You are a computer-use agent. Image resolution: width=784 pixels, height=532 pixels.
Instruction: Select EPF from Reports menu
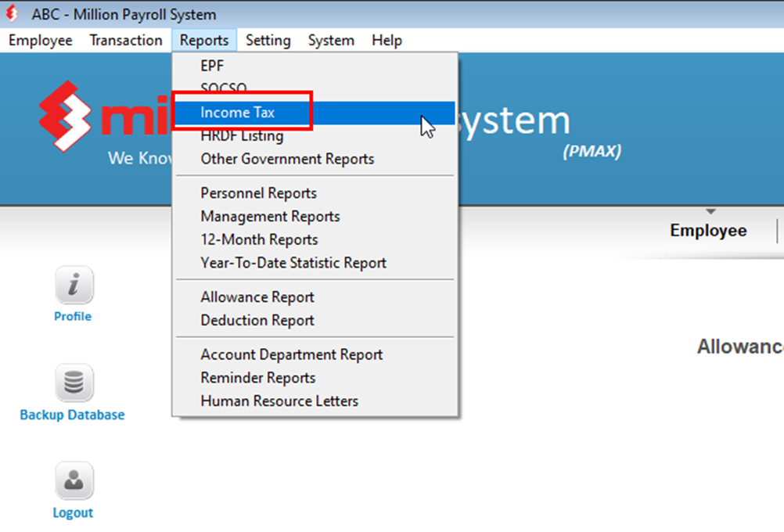315,66
